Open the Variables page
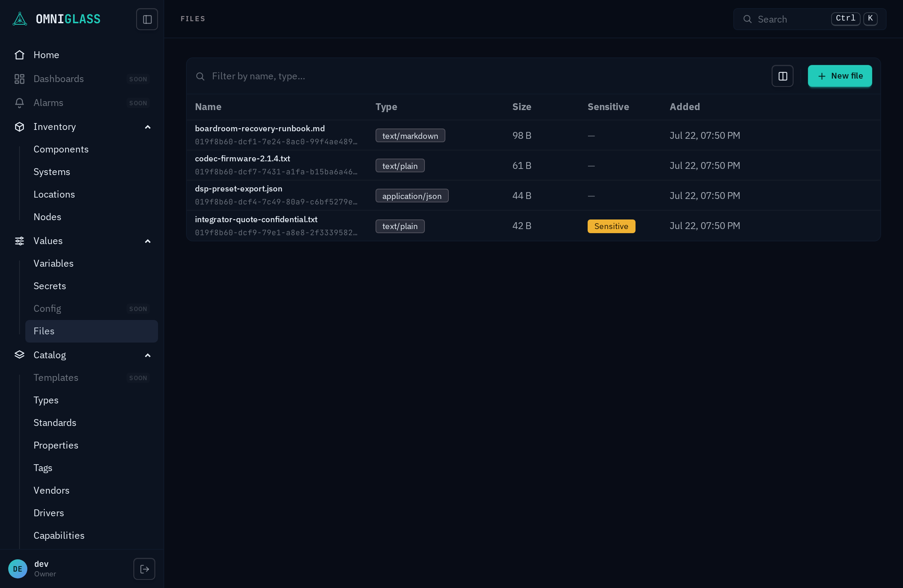Screen dimensions: 903x588 pos(91,264)
